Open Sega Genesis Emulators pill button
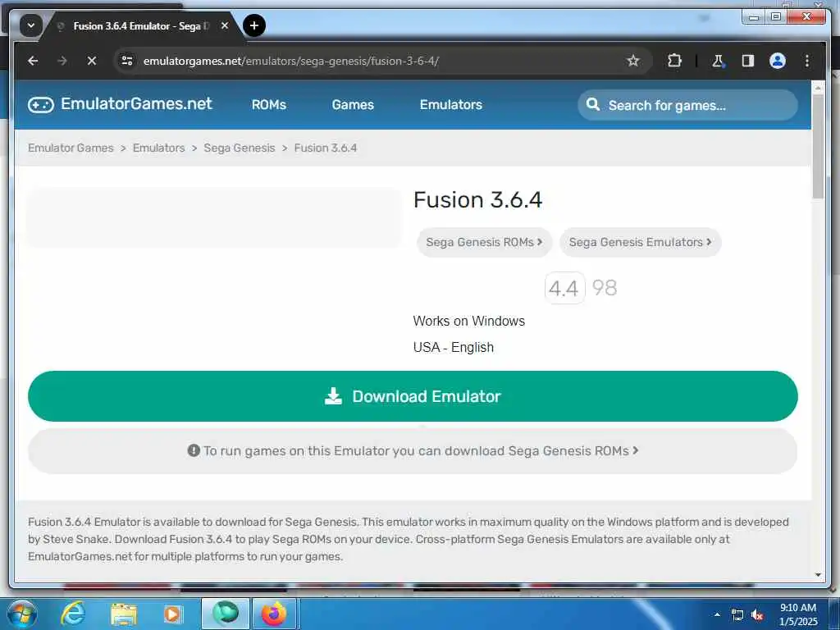840x630 pixels. 640,242
